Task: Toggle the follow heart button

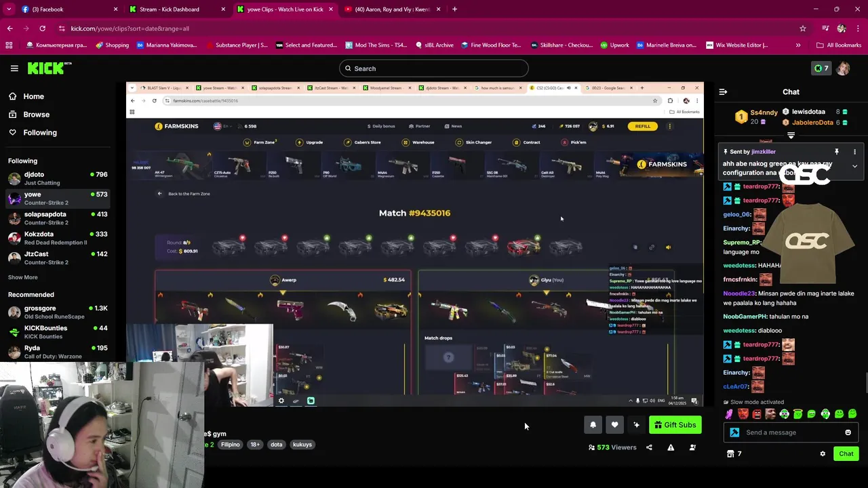Action: (614, 425)
